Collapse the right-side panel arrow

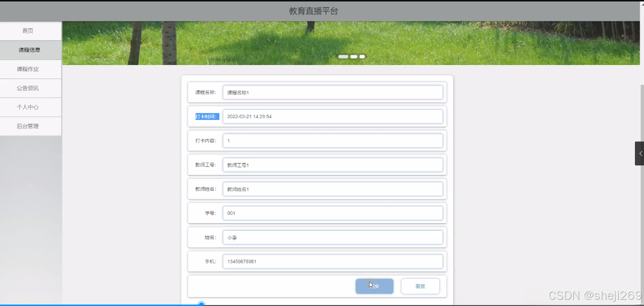pyautogui.click(x=640, y=153)
